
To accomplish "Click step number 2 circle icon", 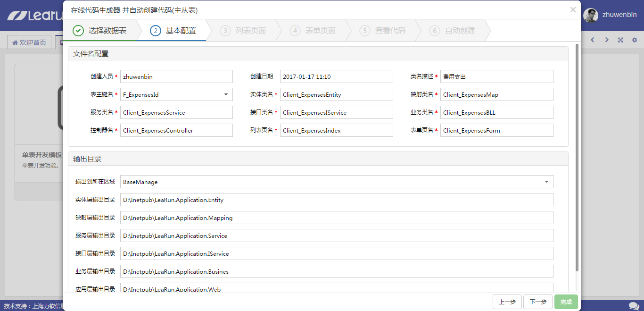I will click(156, 31).
